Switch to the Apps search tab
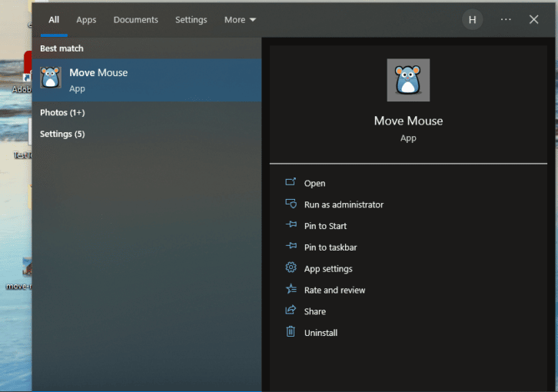 pyautogui.click(x=86, y=20)
